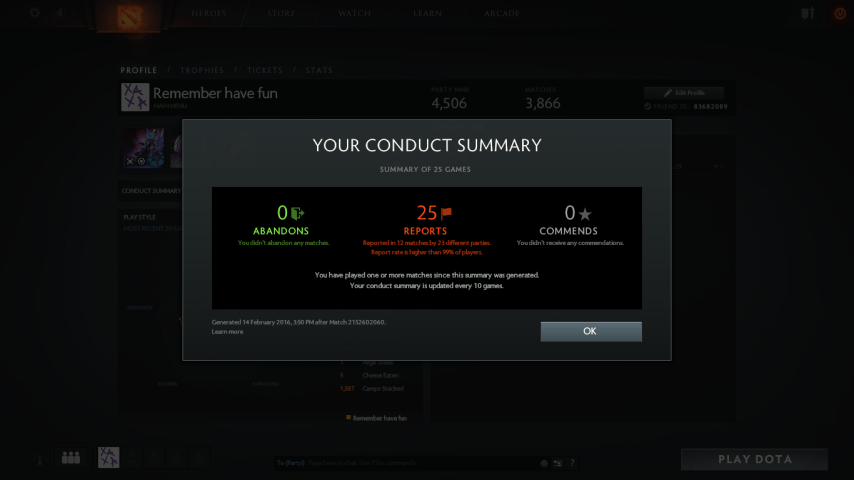This screenshot has height=480, width=854.
Task: Open the chat channel switch icon
Action: click(558, 463)
